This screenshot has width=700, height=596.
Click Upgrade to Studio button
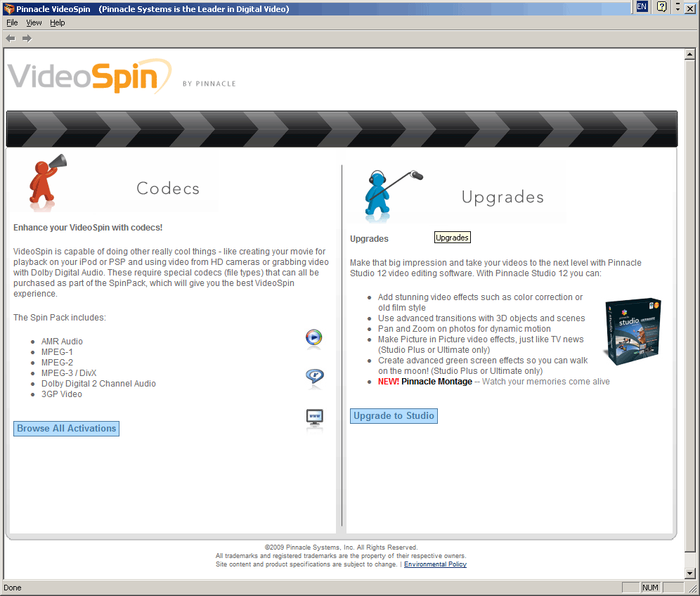394,416
